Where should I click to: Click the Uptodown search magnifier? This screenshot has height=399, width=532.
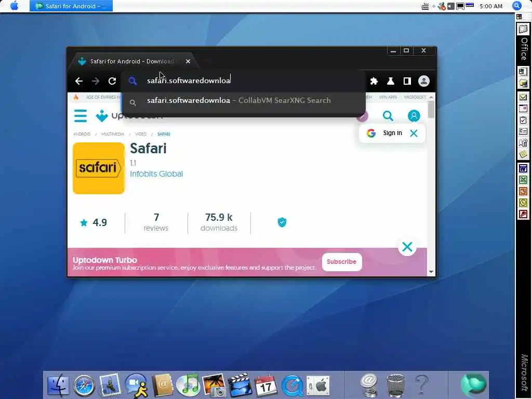388,116
